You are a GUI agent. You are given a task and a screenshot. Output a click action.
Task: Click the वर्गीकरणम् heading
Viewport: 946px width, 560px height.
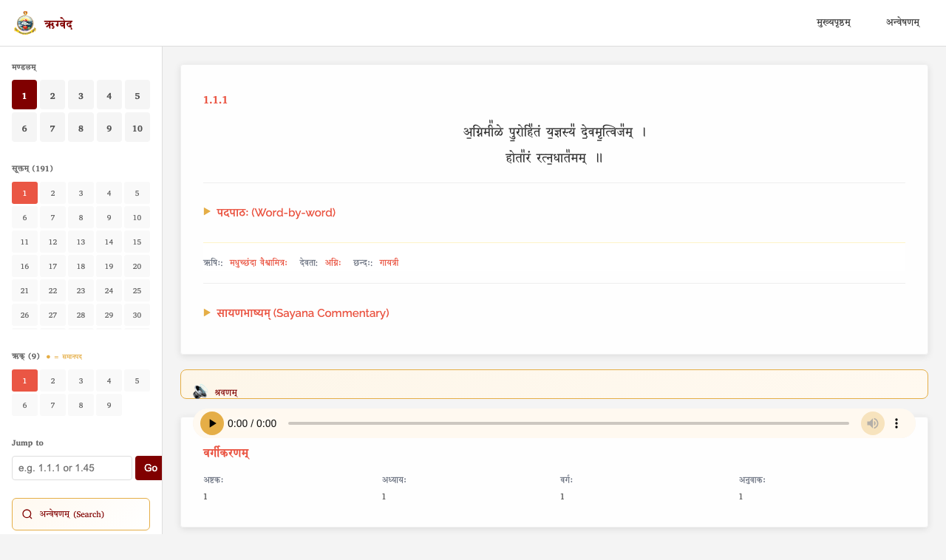[x=226, y=453]
